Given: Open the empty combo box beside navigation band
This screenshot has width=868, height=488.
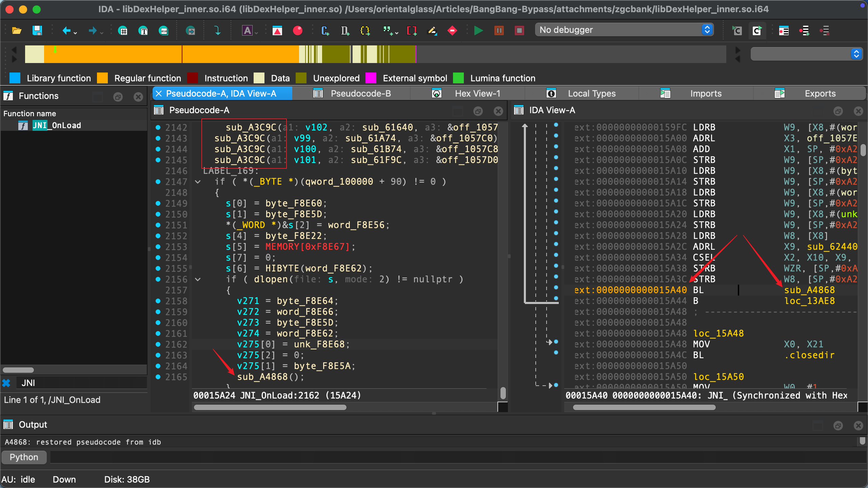Looking at the screenshot, I should [x=806, y=54].
